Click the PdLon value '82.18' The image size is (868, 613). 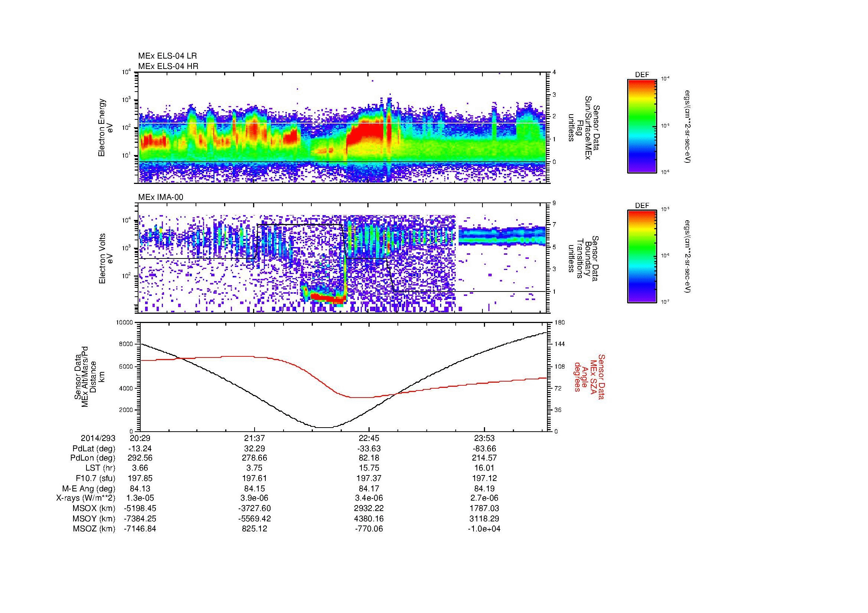(x=369, y=458)
